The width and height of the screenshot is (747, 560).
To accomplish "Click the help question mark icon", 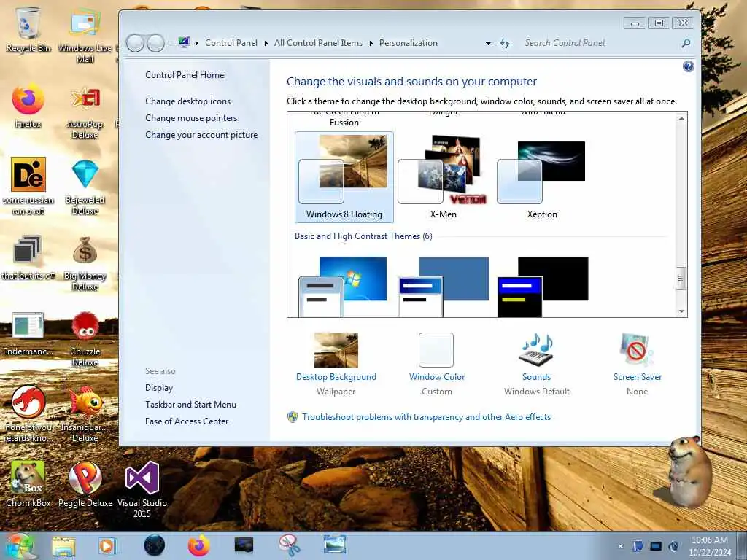I will click(x=688, y=66).
